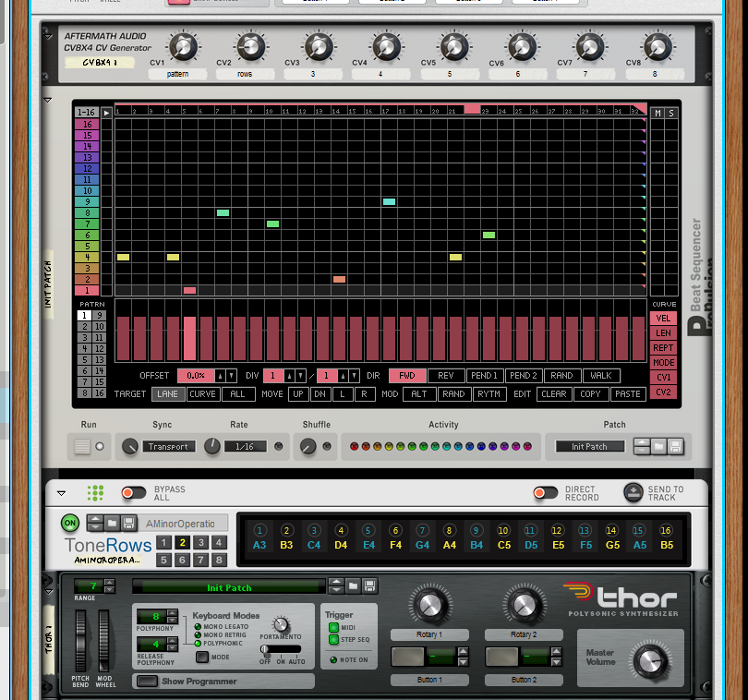Click the Shuffle knob
Image resolution: width=748 pixels, height=700 pixels.
pos(308,447)
